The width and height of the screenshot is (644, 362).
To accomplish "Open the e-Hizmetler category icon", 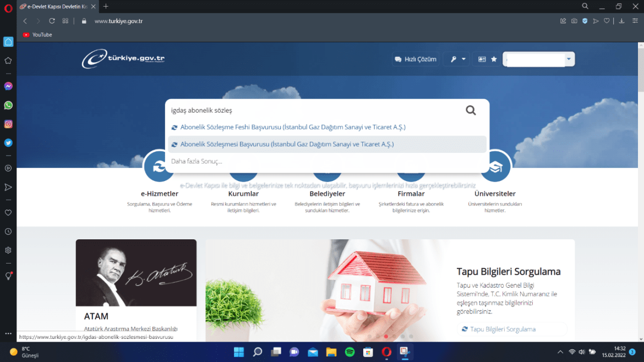I will pos(159,167).
